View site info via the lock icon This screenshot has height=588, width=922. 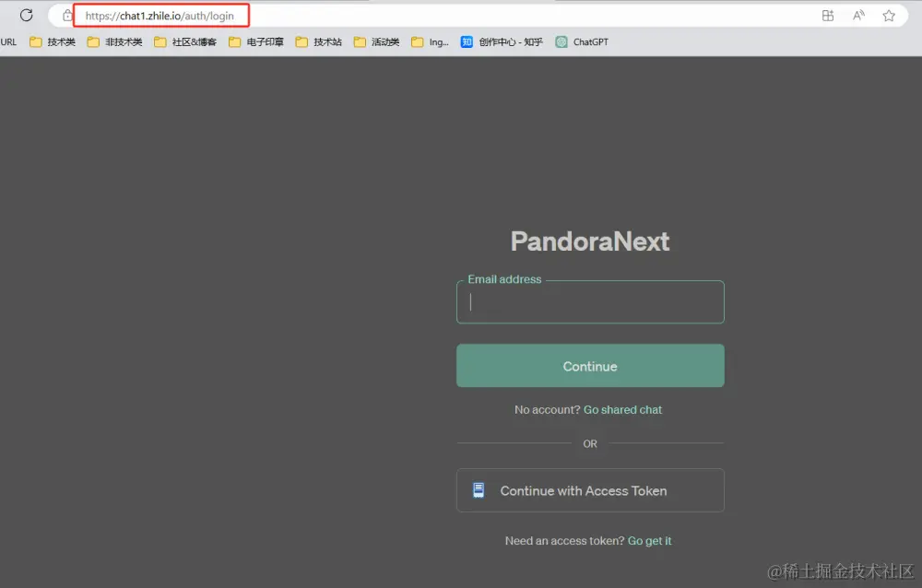point(67,16)
